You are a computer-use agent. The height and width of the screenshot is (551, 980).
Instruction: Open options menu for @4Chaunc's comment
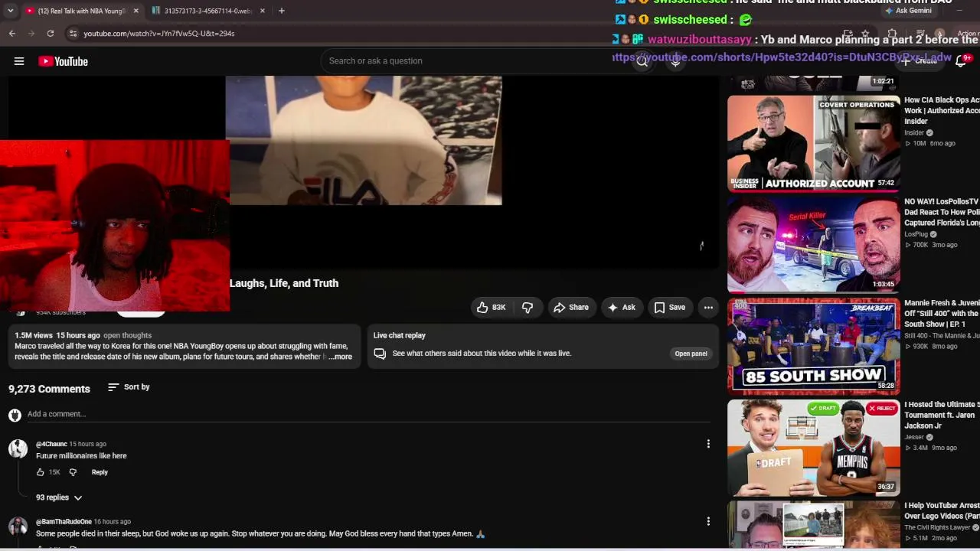708,444
